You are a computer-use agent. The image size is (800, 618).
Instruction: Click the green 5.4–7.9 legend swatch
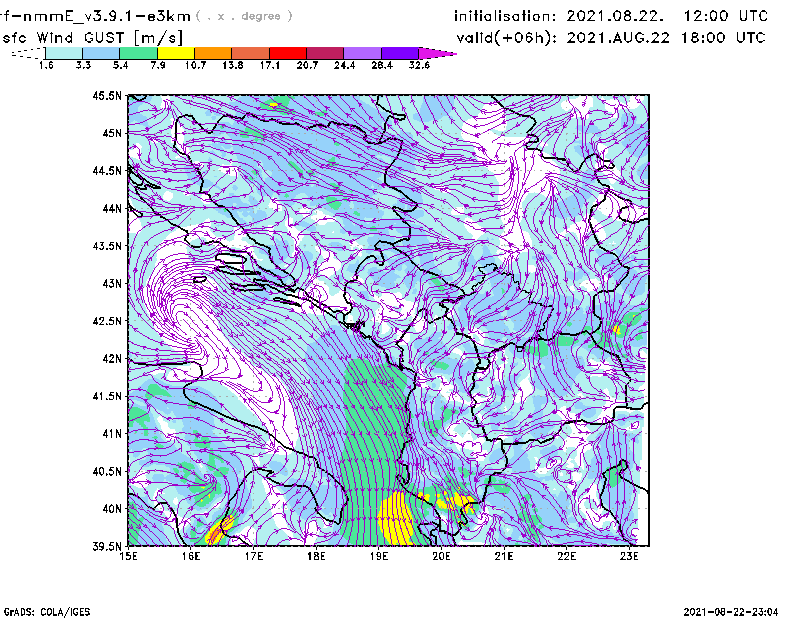(x=138, y=53)
